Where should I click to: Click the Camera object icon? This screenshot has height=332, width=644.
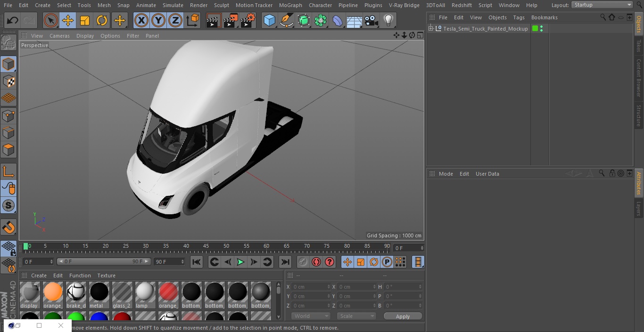[372, 20]
